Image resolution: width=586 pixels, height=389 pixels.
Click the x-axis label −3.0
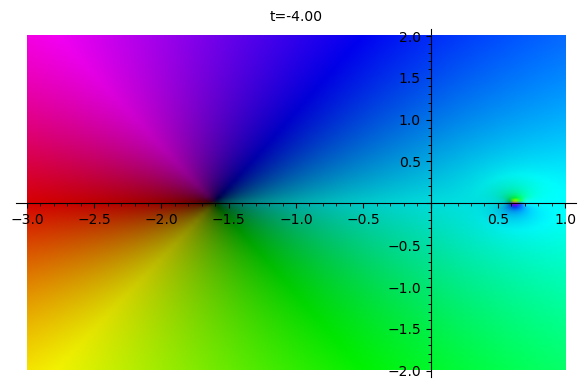pyautogui.click(x=28, y=219)
